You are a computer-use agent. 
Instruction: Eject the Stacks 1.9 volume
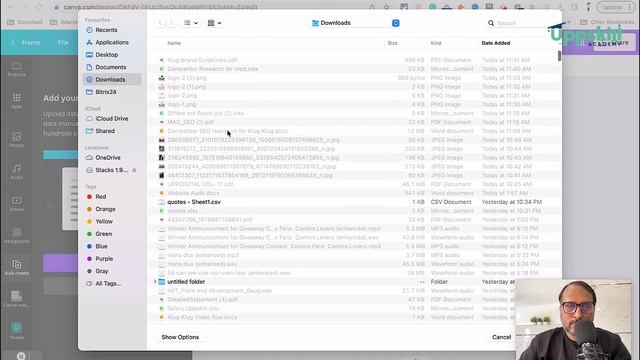pyautogui.click(x=134, y=170)
